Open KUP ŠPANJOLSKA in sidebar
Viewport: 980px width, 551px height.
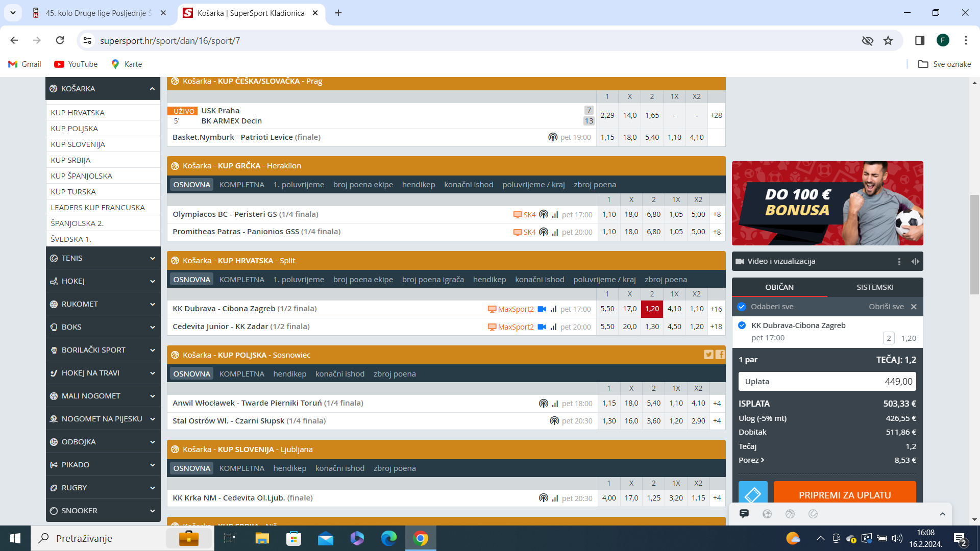pos(82,176)
